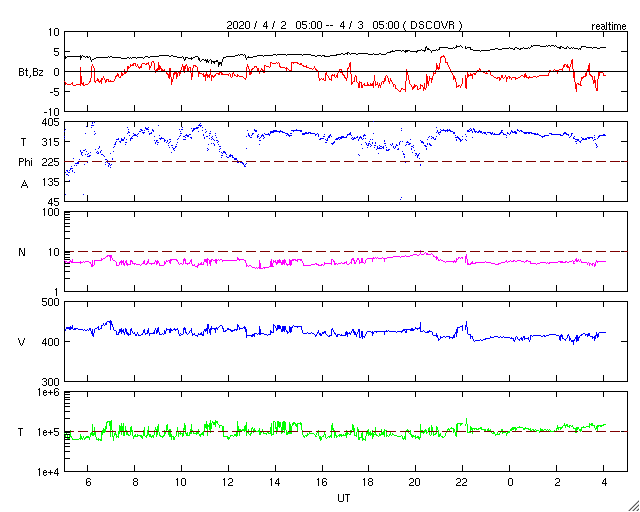Click the '12' hour tick label
This screenshot has width=640, height=512.
coord(228,483)
